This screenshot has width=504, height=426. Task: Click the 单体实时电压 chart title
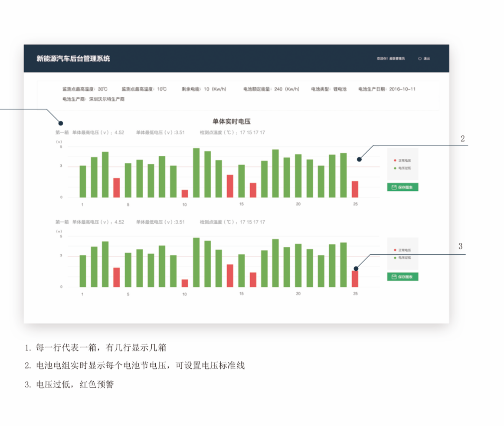pos(231,121)
